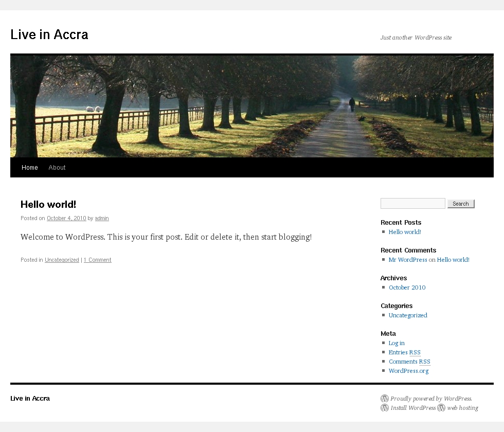Click the WordPress logo beside 'web hosting'
The width and height of the screenshot is (504, 432).
[x=441, y=408]
